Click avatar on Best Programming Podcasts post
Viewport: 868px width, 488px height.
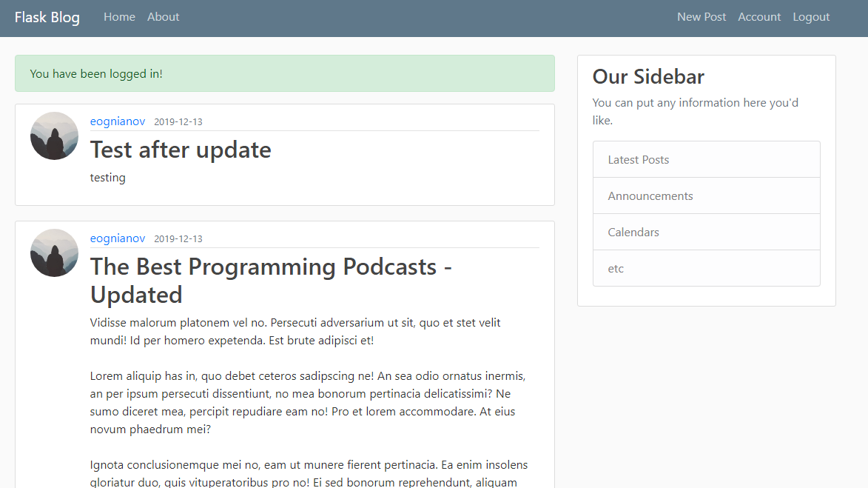point(54,253)
